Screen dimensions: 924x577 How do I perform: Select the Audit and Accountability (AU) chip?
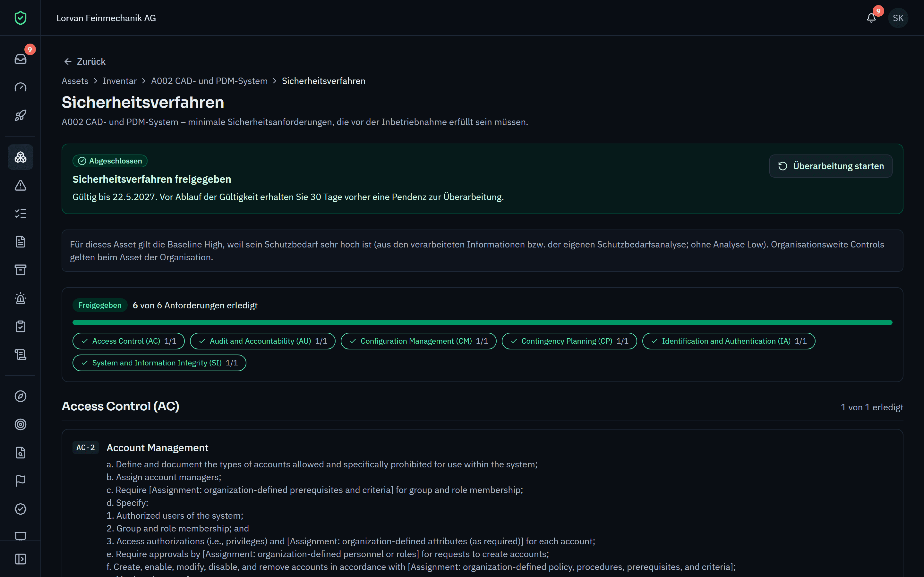pos(263,341)
